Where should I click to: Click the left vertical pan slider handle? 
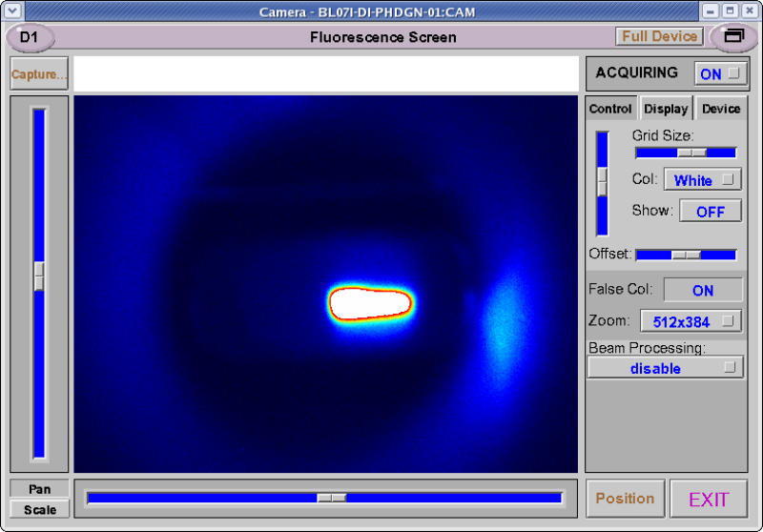point(39,276)
